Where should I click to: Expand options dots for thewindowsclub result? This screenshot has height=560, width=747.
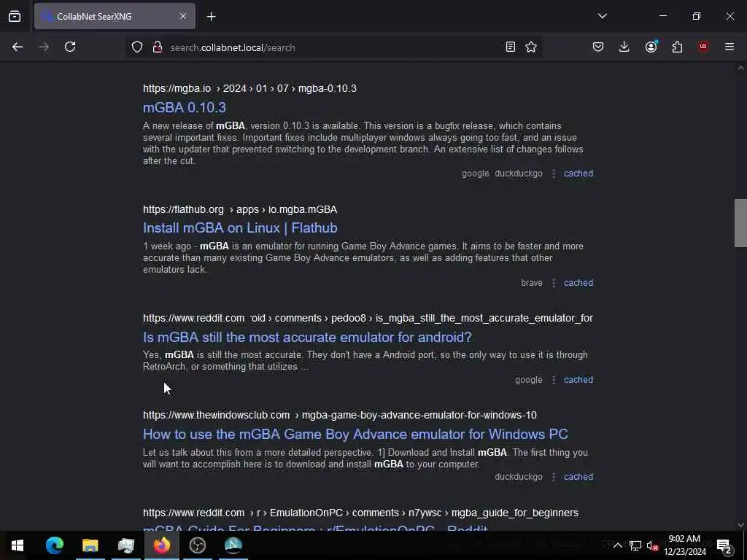[554, 477]
